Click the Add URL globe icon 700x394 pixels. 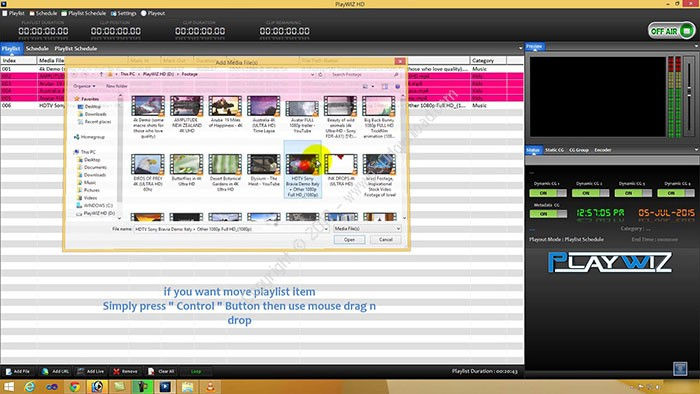[45, 371]
